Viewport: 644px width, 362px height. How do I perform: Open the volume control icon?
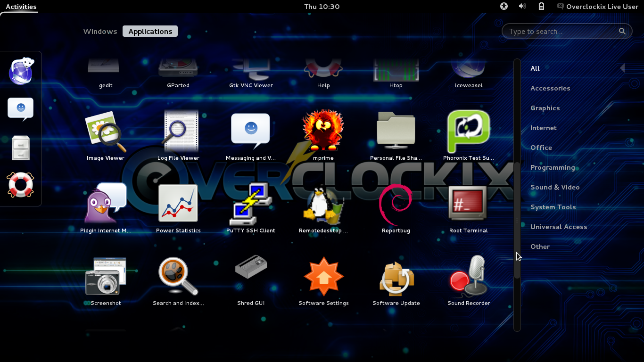click(522, 6)
